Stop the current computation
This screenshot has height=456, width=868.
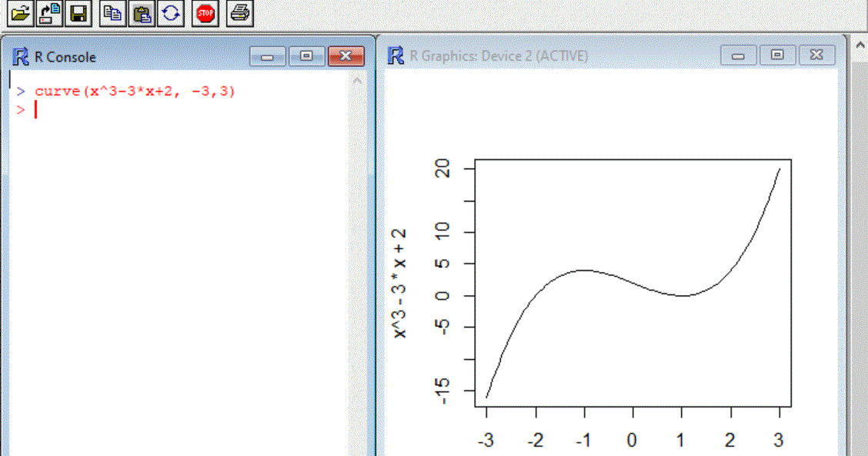point(204,13)
